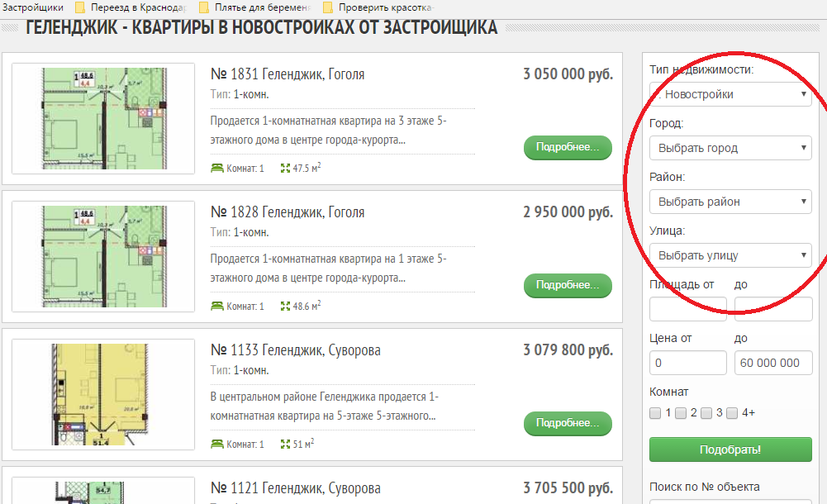Open listing '№ 1121 Геленджик, Суворова'

[296, 488]
